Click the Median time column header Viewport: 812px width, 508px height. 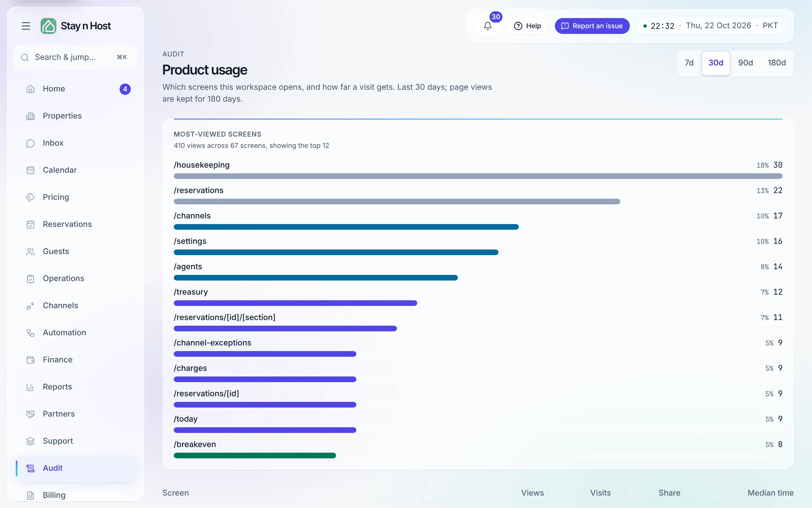click(771, 493)
